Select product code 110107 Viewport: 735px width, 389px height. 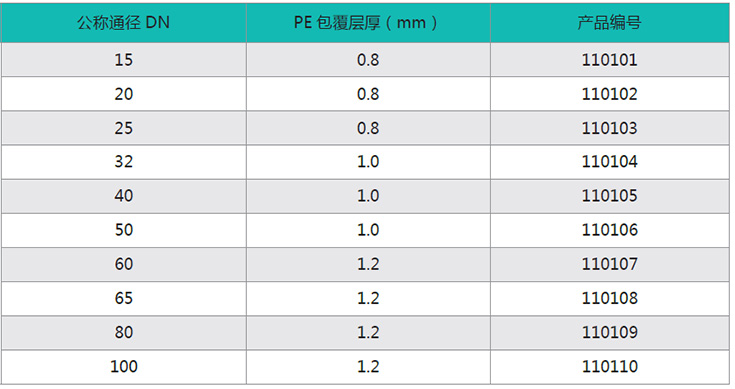pyautogui.click(x=610, y=264)
